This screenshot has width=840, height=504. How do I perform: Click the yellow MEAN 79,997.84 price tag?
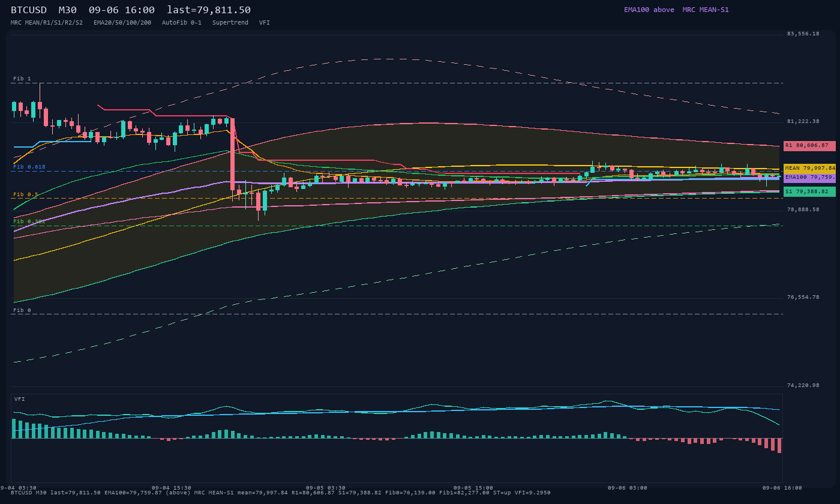click(x=809, y=169)
